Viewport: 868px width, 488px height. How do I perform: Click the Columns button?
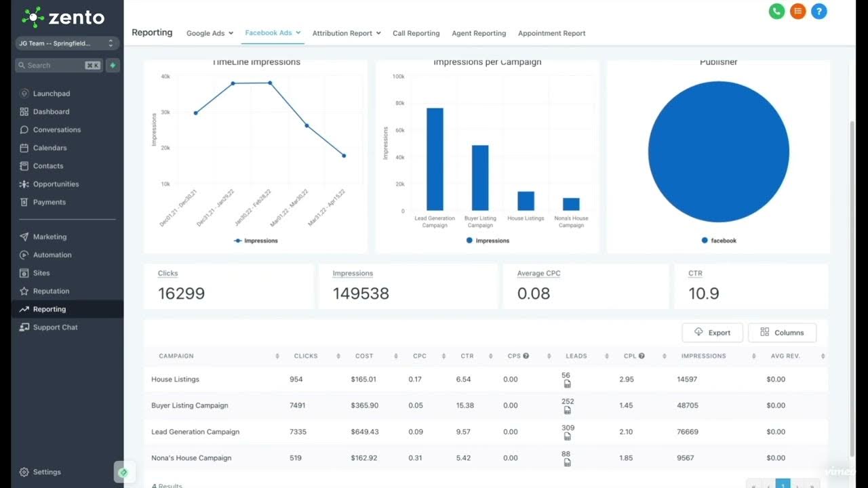coord(782,332)
